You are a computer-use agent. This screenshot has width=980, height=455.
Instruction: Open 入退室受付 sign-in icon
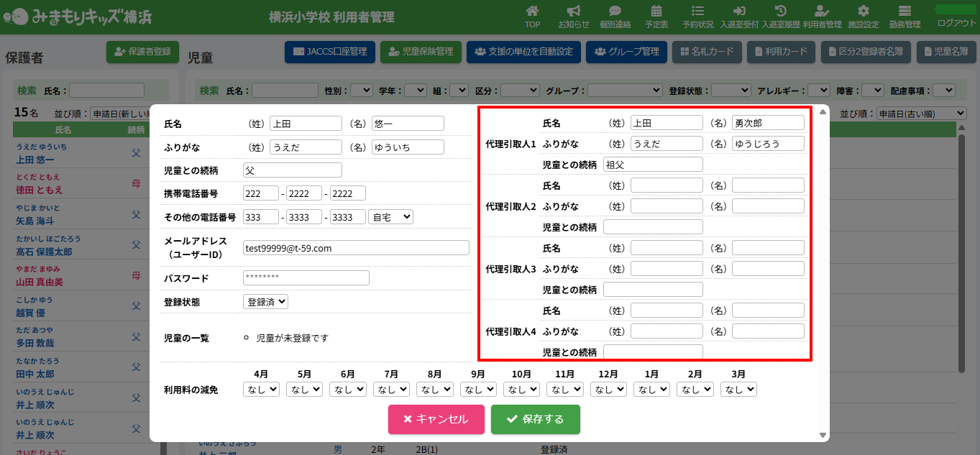(739, 12)
